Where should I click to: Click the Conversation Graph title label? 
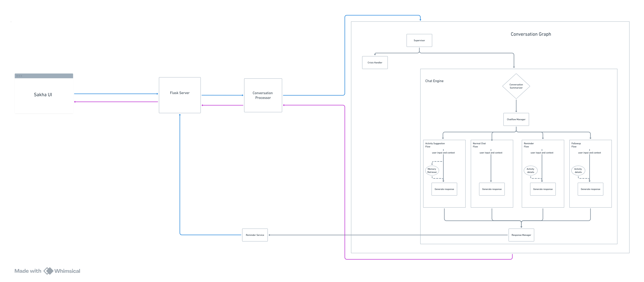click(531, 34)
